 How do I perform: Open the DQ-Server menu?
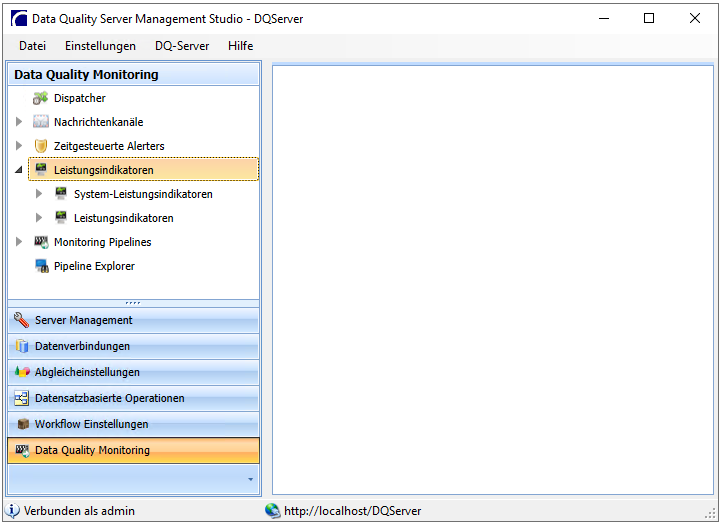(182, 46)
